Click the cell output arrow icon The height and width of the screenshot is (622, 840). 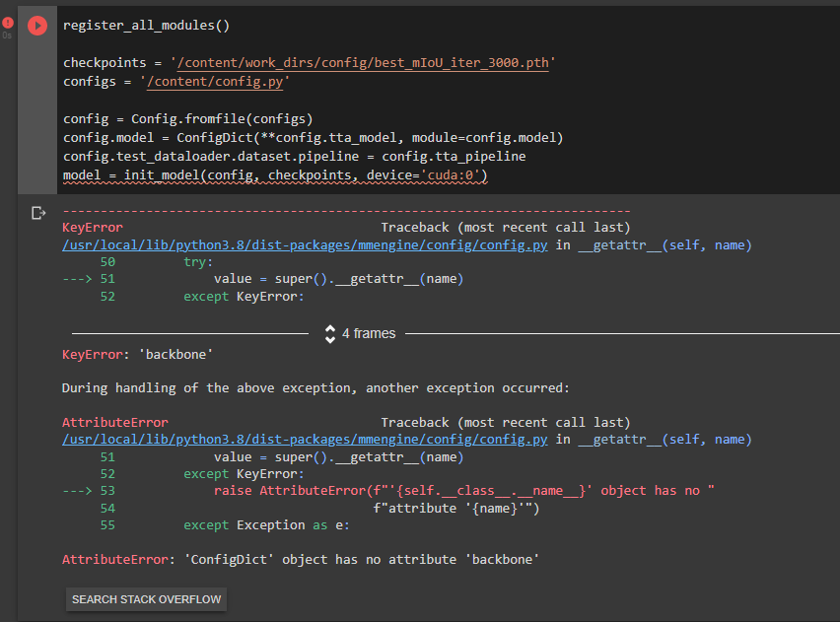click(x=37, y=212)
